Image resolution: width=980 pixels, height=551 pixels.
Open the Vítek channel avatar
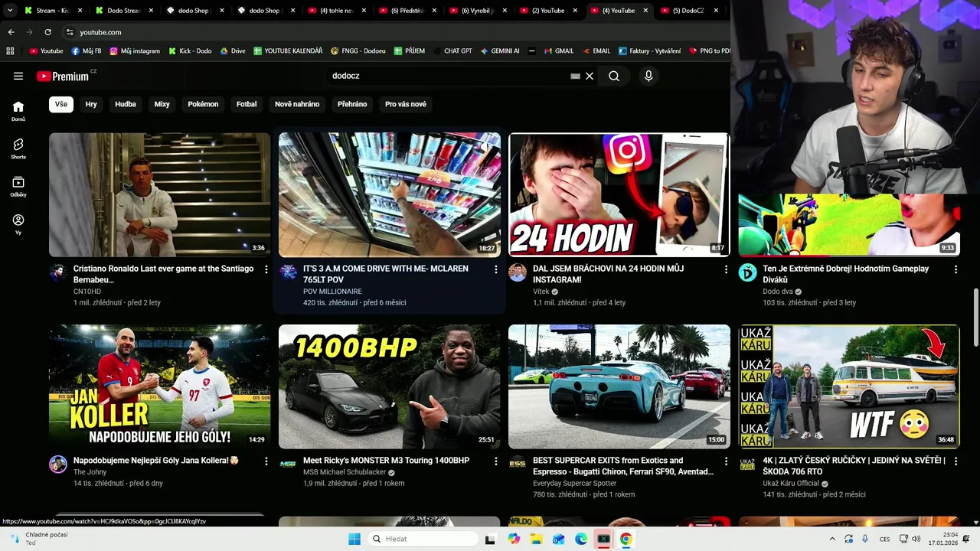pyautogui.click(x=518, y=272)
